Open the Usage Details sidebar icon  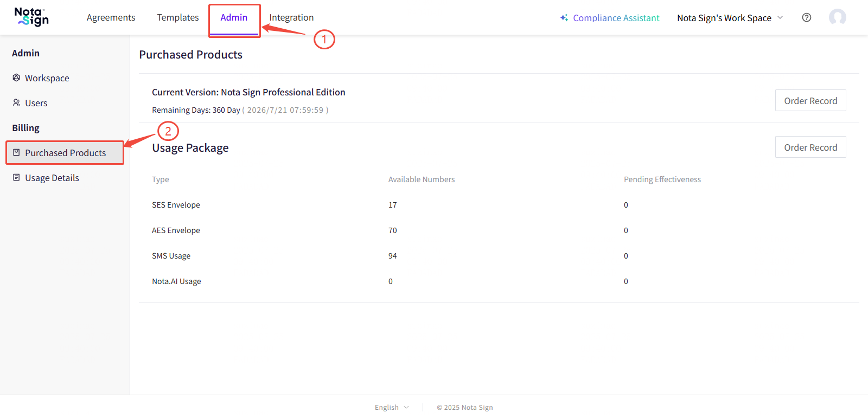[x=16, y=177]
